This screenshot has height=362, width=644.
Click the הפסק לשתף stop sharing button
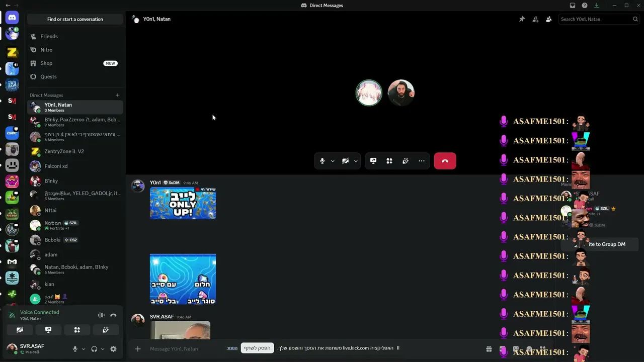click(x=257, y=348)
